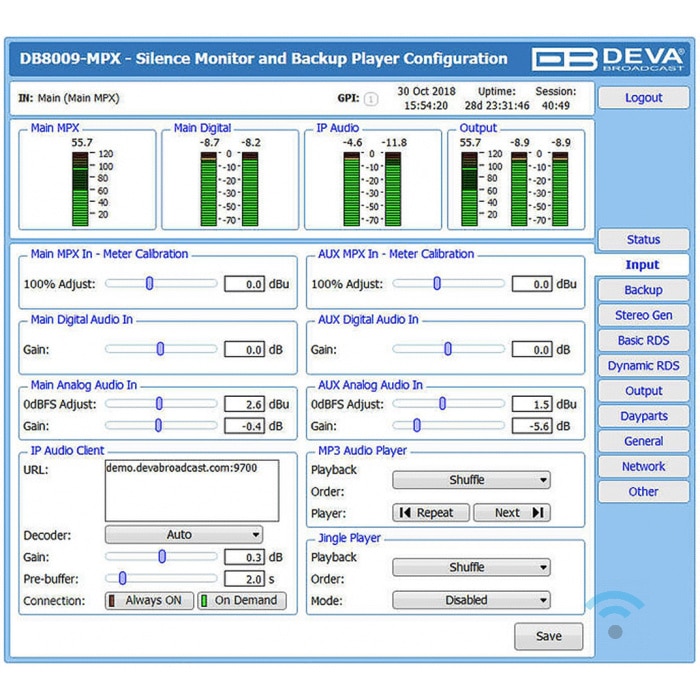Screen dimensions: 700x700
Task: Open the Stereo Gen tab
Action: tap(643, 315)
